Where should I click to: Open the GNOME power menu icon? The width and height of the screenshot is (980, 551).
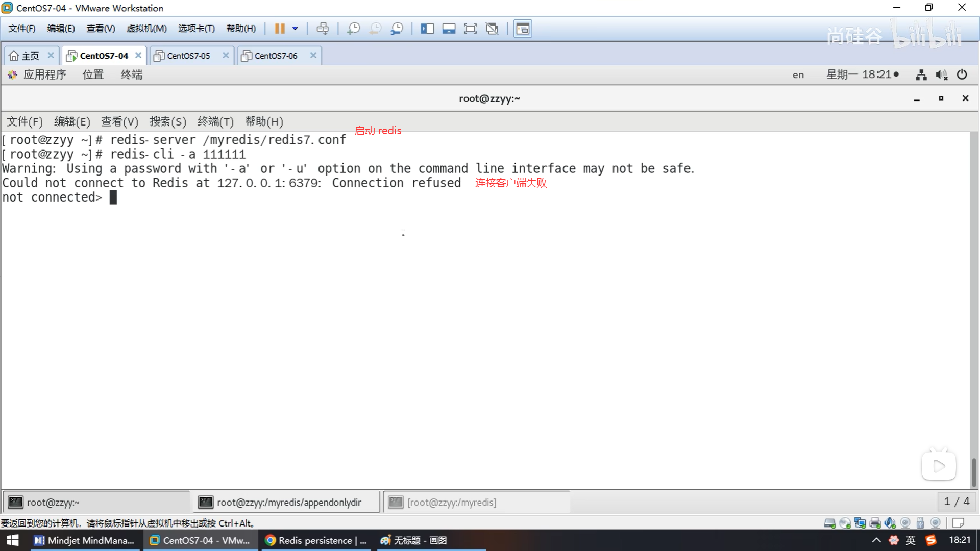tap(962, 75)
